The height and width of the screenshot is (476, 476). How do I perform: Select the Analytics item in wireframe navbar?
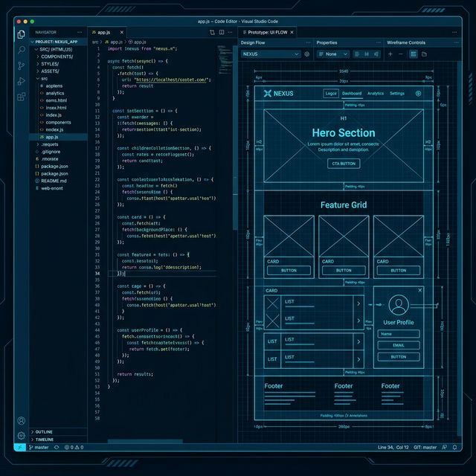(376, 94)
